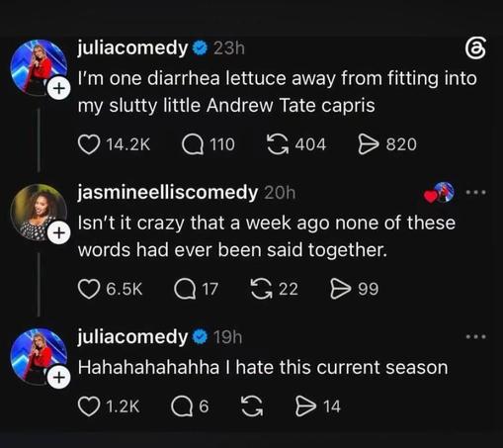Open comments on jasmineelliscomedy's 17-reply post
This screenshot has height=448, width=503.
[x=185, y=290]
